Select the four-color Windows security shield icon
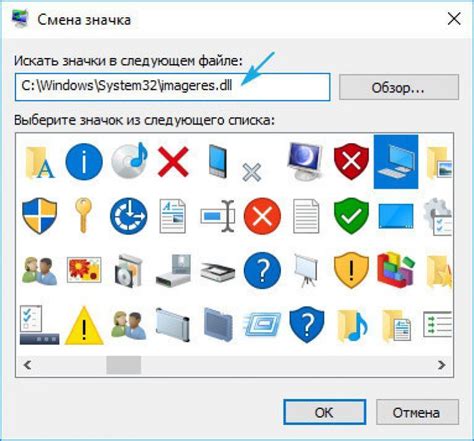474x441 pixels. [39, 216]
